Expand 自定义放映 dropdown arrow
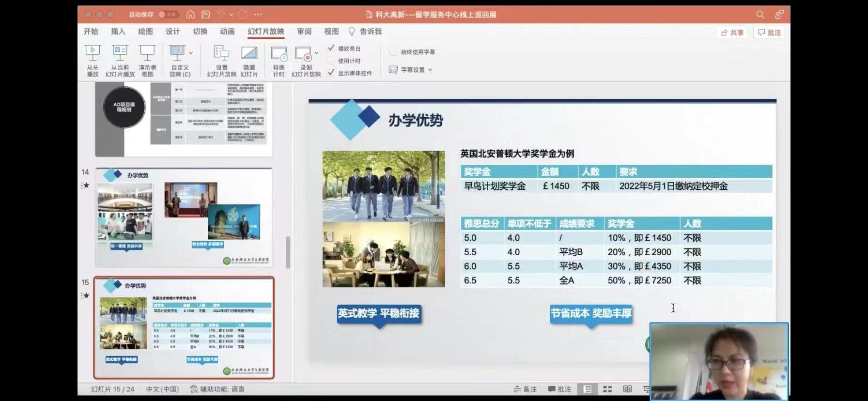Screen dimensions: 868x401 coord(191,53)
